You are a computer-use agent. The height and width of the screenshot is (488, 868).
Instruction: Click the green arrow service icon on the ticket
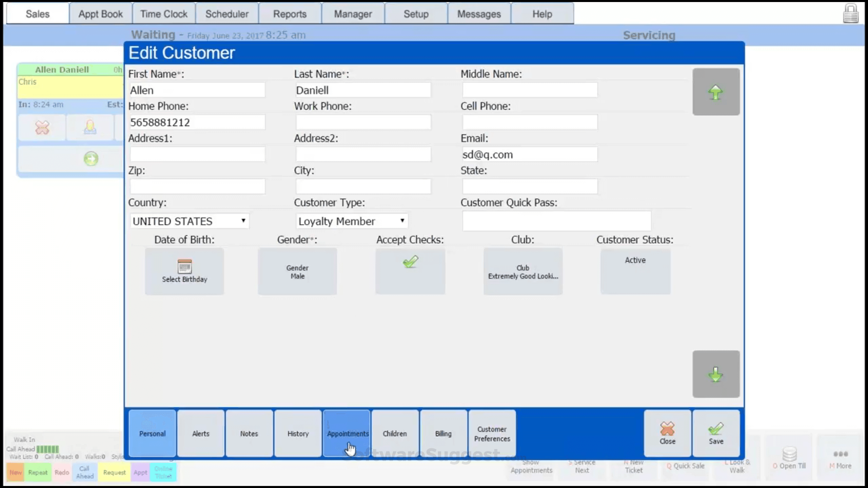click(x=90, y=158)
